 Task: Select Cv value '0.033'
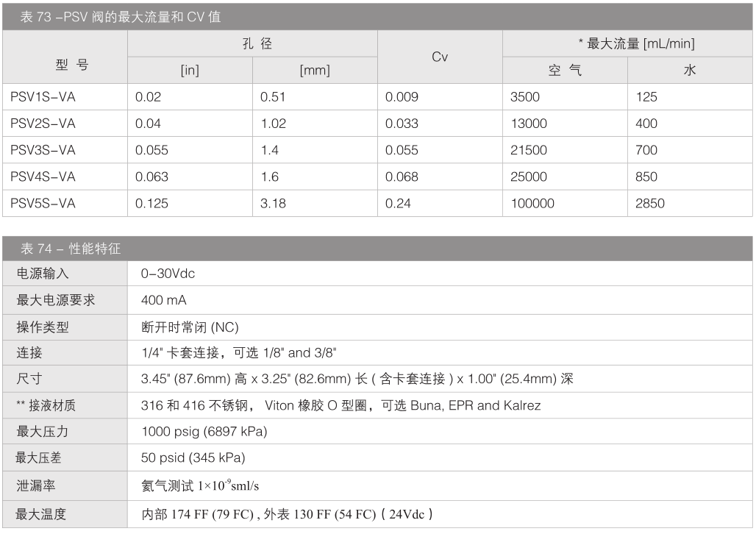coord(402,124)
